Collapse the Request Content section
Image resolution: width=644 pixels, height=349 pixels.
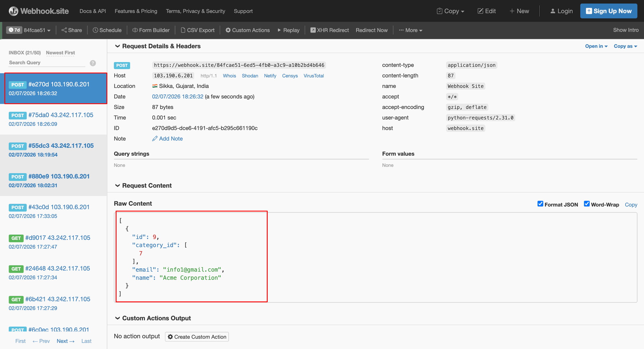point(143,186)
